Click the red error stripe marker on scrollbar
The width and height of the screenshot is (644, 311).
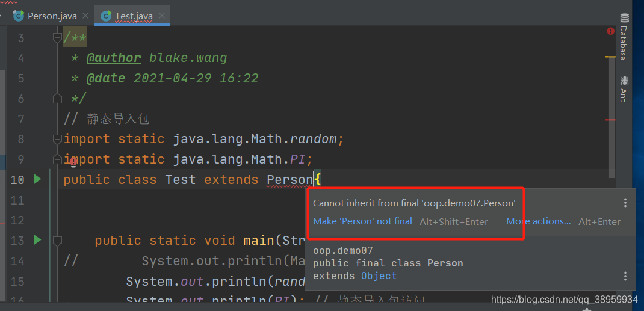[610, 120]
